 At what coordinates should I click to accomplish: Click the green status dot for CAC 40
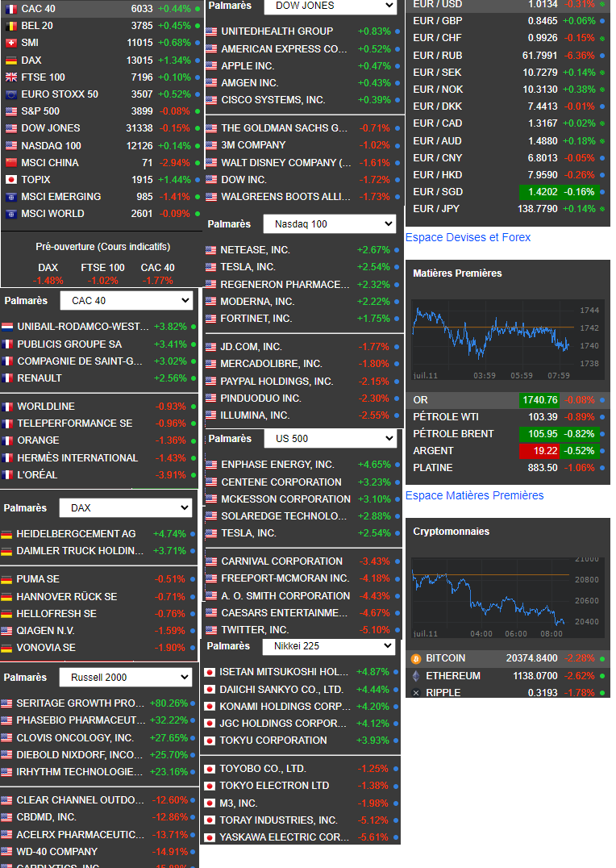click(x=198, y=10)
